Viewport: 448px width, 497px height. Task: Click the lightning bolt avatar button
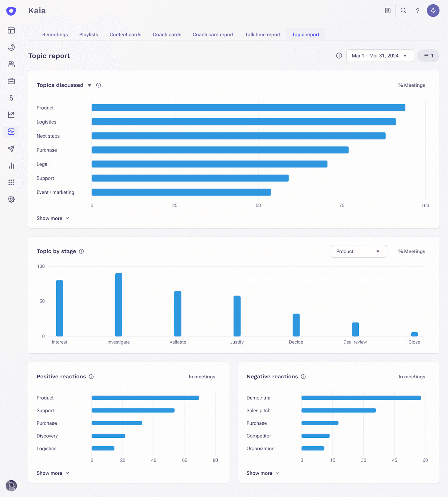(433, 11)
